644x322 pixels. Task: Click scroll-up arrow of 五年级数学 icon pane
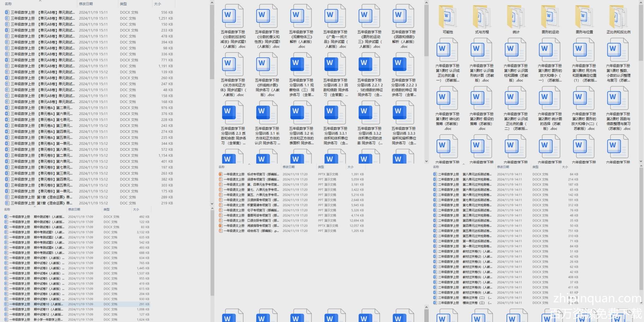pyautogui.click(x=426, y=3)
